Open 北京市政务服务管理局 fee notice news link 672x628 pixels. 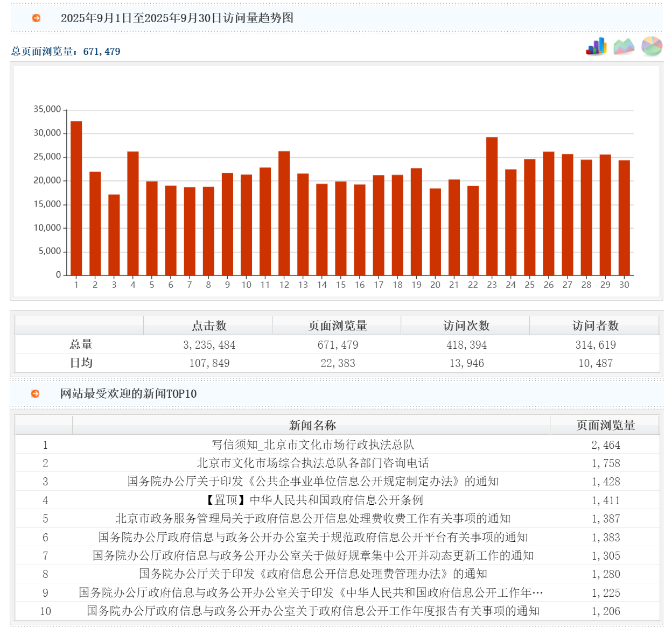pyautogui.click(x=312, y=518)
